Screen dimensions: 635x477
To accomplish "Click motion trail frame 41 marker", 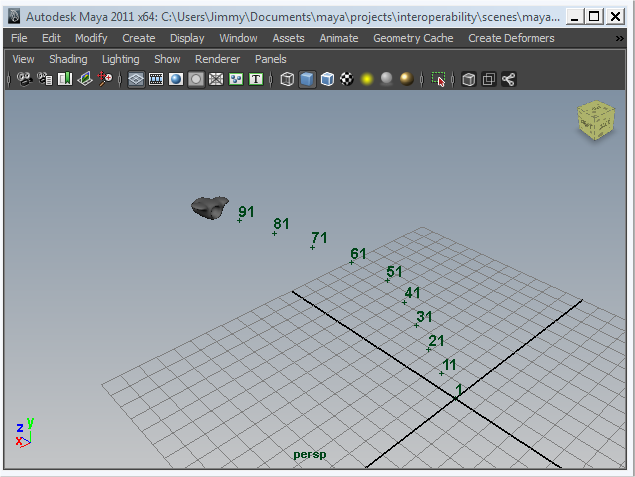I will click(x=405, y=302).
